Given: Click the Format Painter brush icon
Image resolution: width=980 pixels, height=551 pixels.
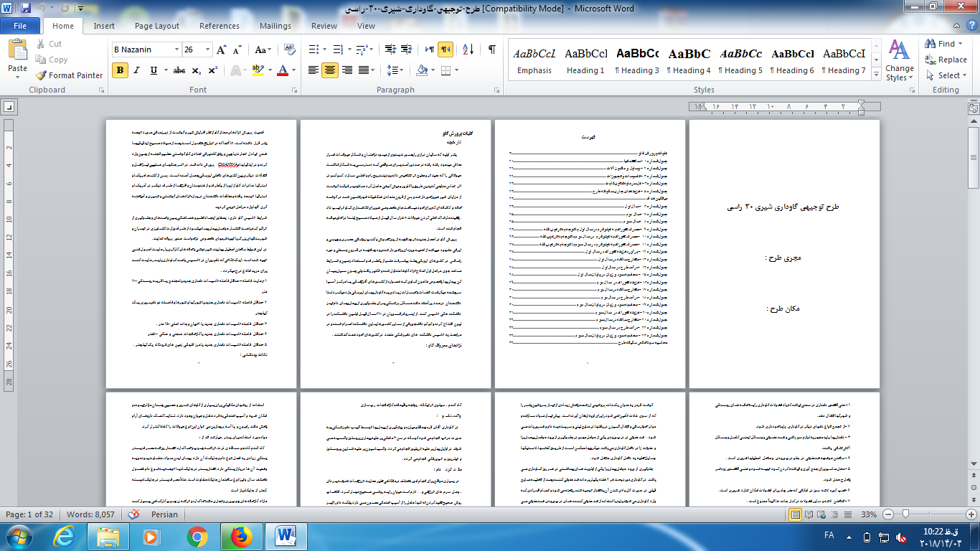Looking at the screenshot, I should point(41,75).
